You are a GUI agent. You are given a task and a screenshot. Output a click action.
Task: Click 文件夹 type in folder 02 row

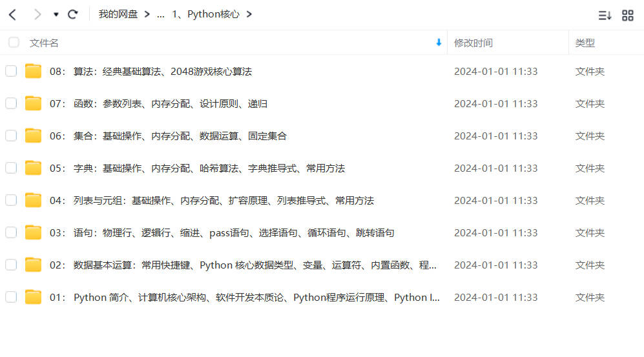tap(590, 265)
